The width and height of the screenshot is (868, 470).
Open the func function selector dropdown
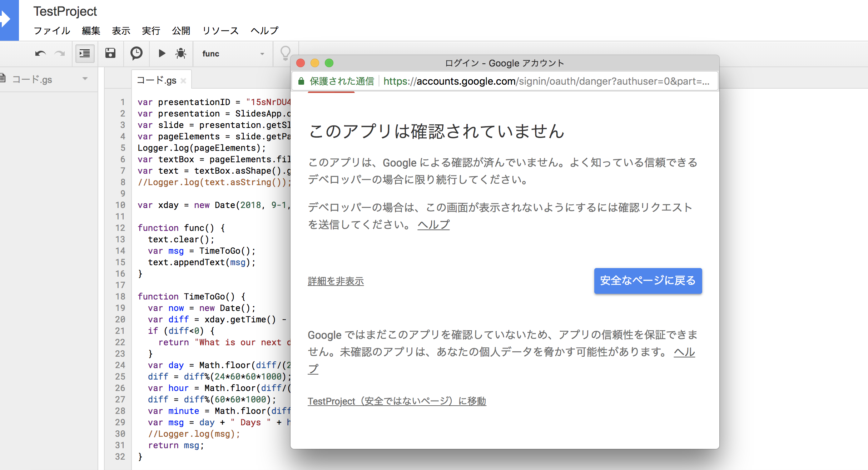tap(233, 54)
